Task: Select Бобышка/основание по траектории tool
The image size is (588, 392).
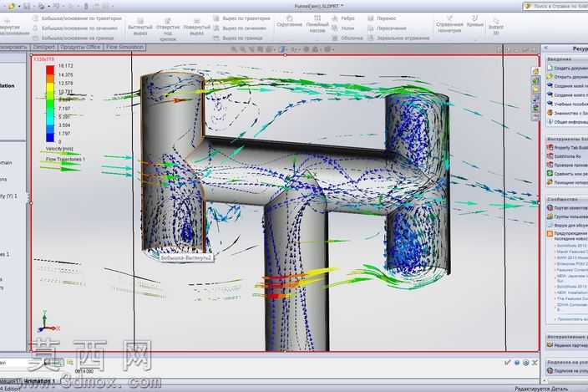Action: 77,18
